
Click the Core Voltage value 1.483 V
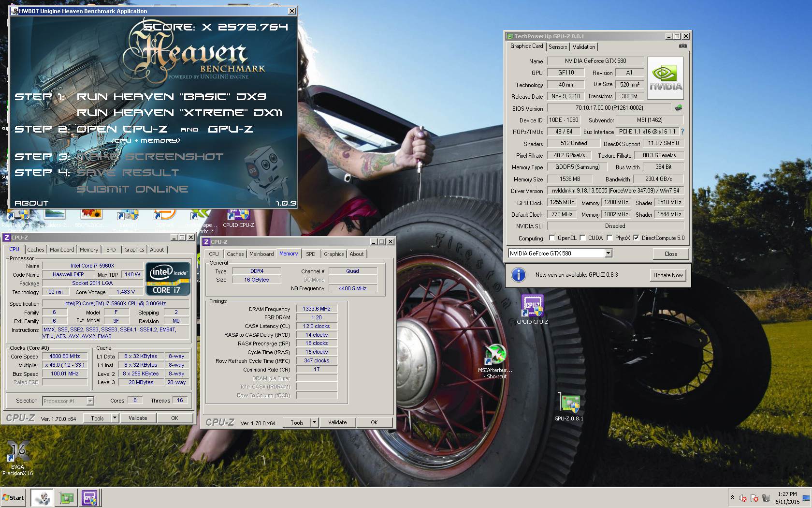(x=126, y=292)
